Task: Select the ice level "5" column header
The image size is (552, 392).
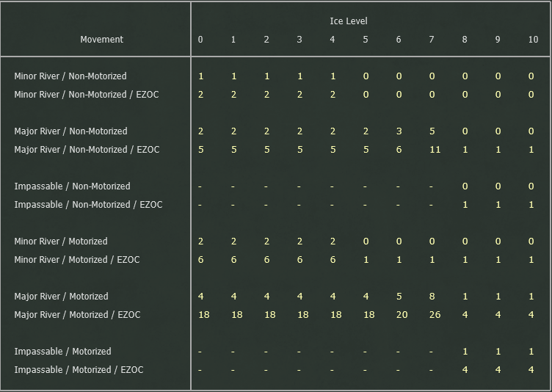Action: click(366, 40)
